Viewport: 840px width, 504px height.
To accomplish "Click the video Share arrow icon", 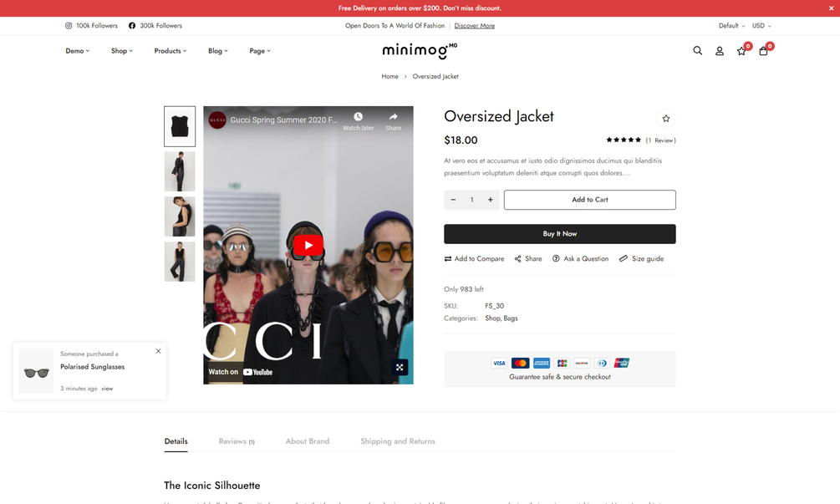I will coord(393,121).
